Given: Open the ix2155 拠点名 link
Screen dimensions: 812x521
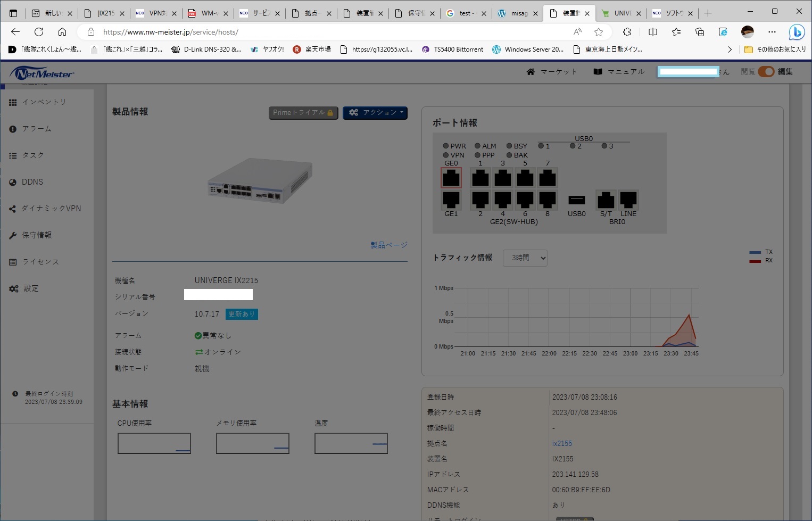Looking at the screenshot, I should [x=562, y=443].
